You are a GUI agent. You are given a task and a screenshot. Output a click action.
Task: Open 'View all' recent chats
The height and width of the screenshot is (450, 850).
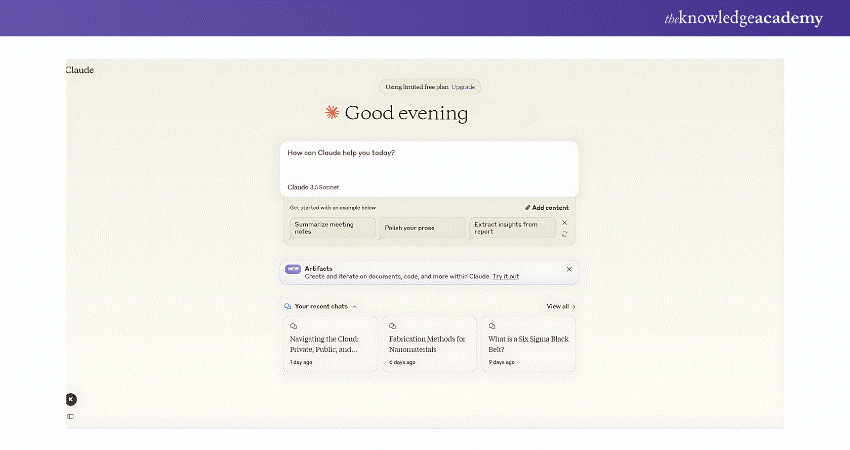pyautogui.click(x=560, y=306)
